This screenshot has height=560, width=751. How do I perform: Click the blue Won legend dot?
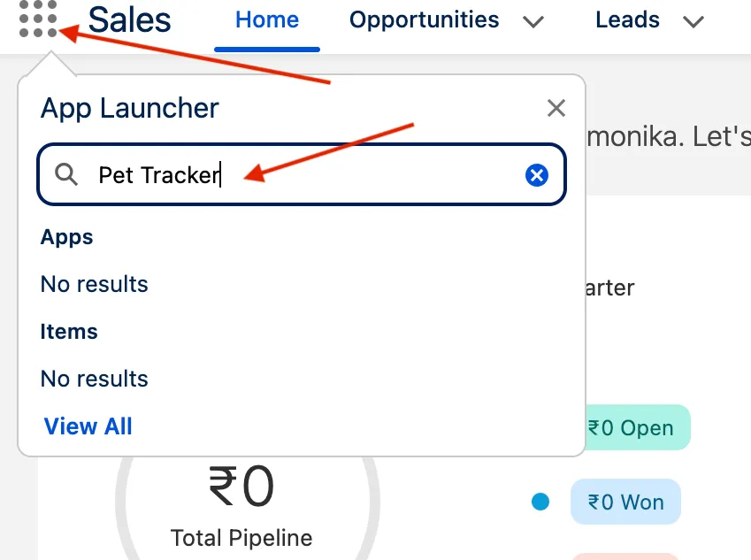(540, 502)
